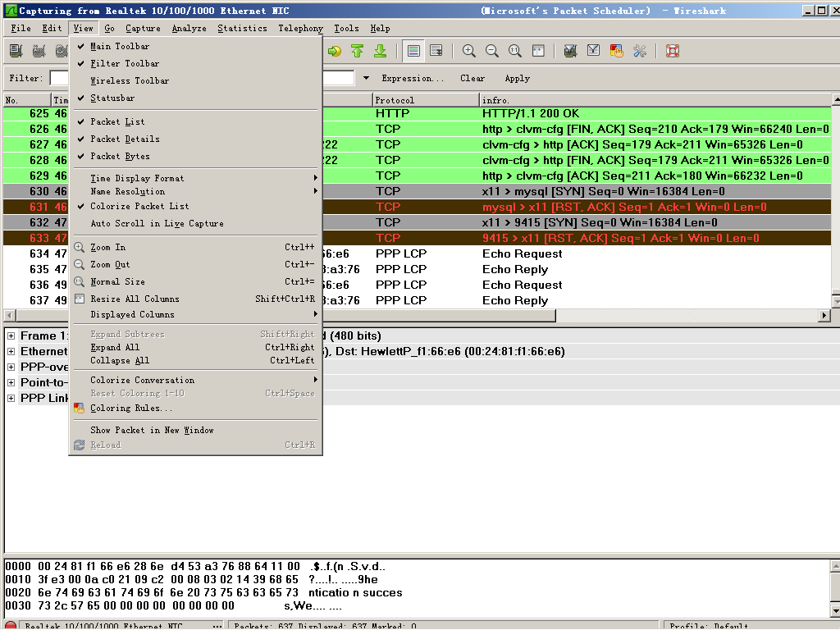This screenshot has height=630, width=840.
Task: Open the filter history dropdown arrow
Action: pyautogui.click(x=366, y=78)
